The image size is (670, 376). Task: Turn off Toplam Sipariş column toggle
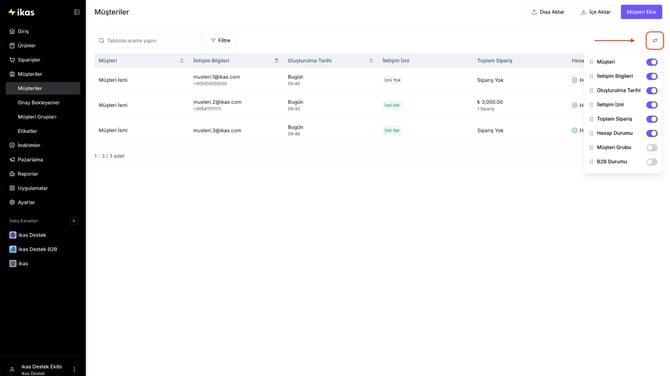click(652, 119)
